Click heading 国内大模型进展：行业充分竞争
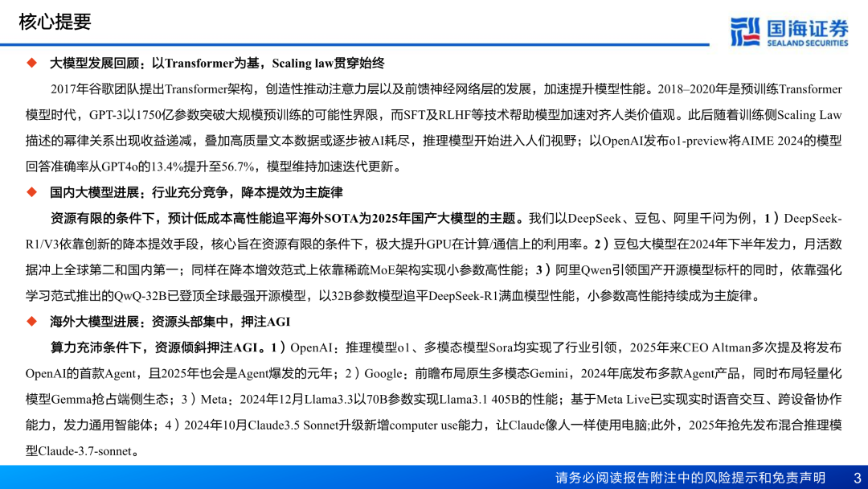 pos(139,192)
